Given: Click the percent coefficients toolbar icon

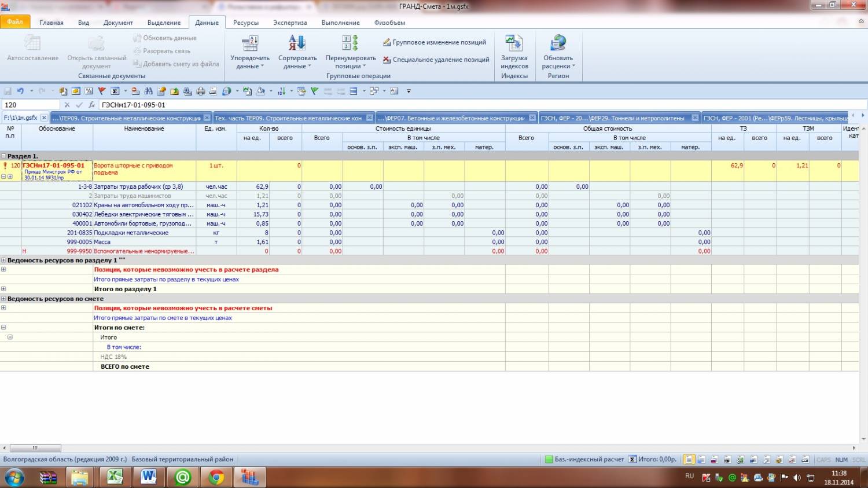Looking at the screenshot, I should (x=89, y=91).
